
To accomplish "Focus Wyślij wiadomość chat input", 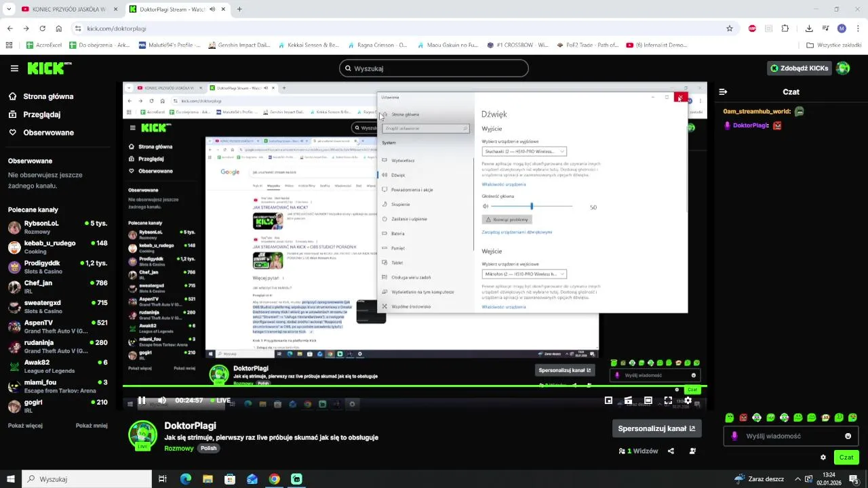I will [x=789, y=436].
